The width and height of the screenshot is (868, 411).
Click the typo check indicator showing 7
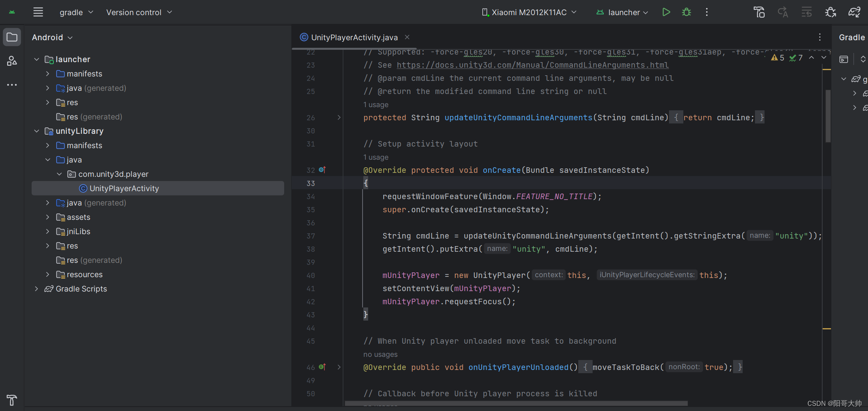(796, 58)
